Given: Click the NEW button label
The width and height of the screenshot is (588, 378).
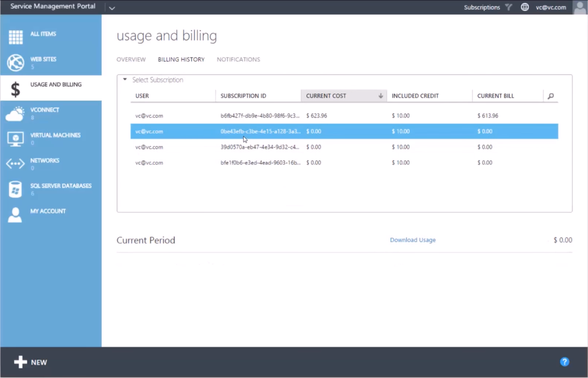Looking at the screenshot, I should coord(39,362).
